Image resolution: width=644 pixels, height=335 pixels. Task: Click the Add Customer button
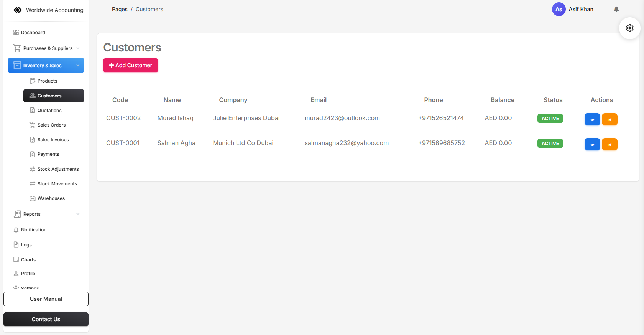tap(131, 65)
